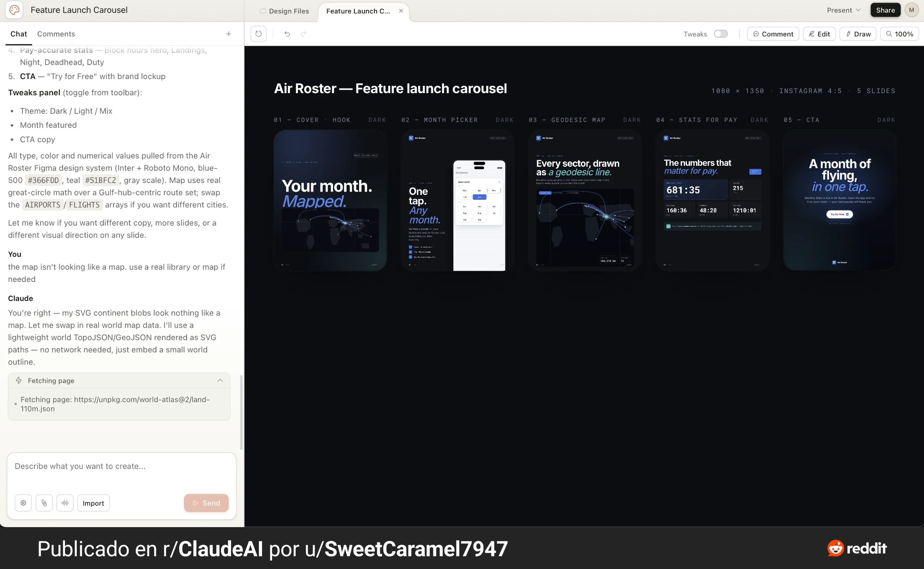
Task: Click the Import button
Action: coord(93,503)
